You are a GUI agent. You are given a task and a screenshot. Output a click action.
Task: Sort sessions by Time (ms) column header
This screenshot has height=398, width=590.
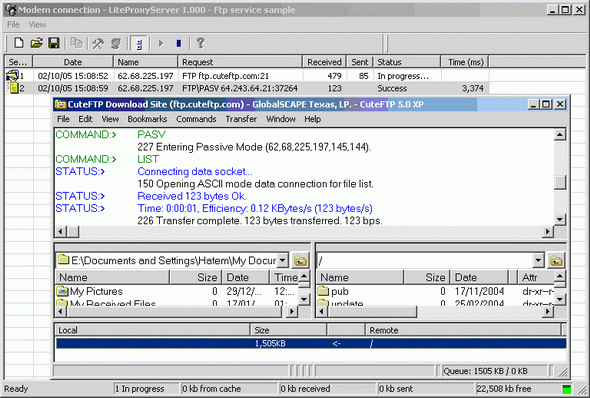(464, 62)
